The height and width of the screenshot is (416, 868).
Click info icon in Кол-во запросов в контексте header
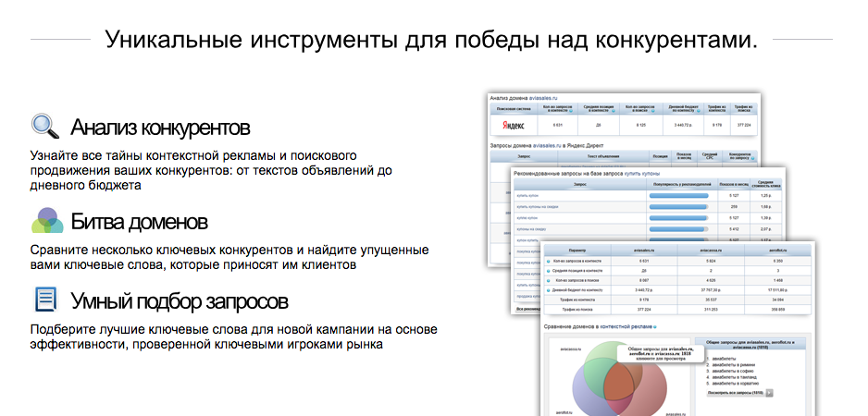point(569,111)
